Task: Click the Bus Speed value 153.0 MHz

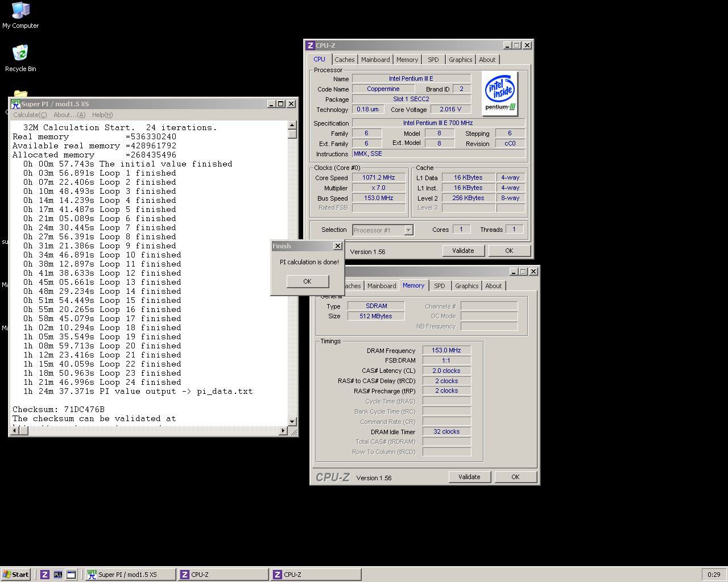Action: 379,198
